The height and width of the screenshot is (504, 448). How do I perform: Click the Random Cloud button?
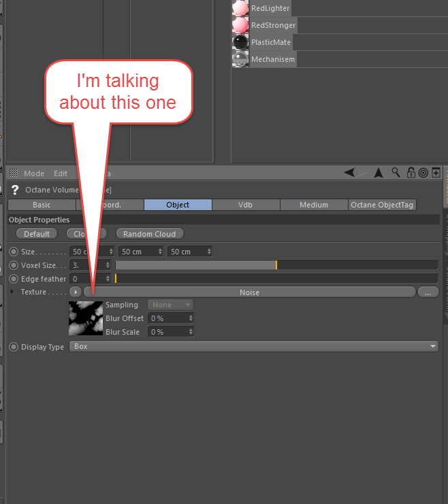click(x=150, y=234)
